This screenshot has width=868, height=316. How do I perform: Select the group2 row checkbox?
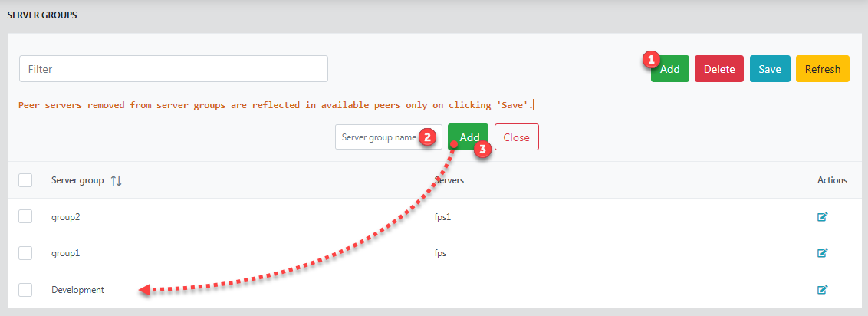pyautogui.click(x=25, y=217)
